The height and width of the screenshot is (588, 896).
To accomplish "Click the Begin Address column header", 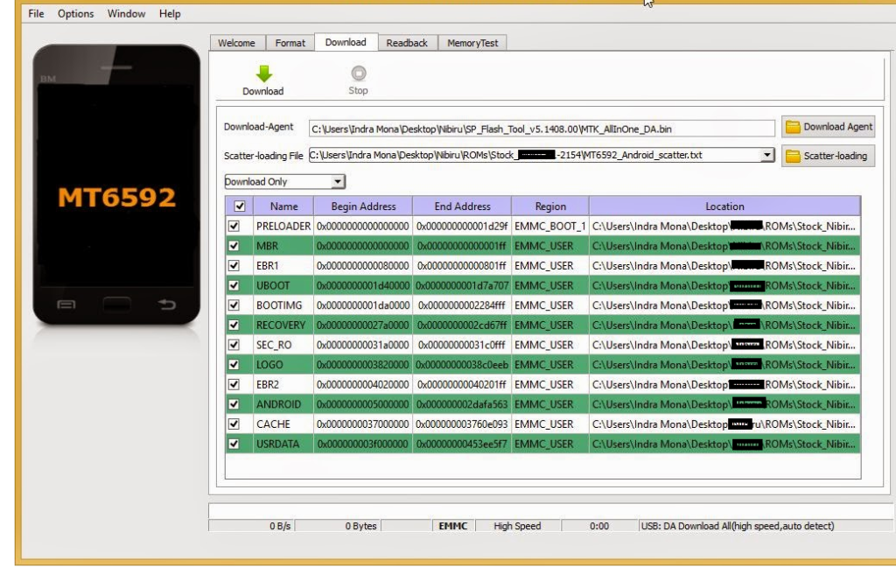I will click(363, 206).
